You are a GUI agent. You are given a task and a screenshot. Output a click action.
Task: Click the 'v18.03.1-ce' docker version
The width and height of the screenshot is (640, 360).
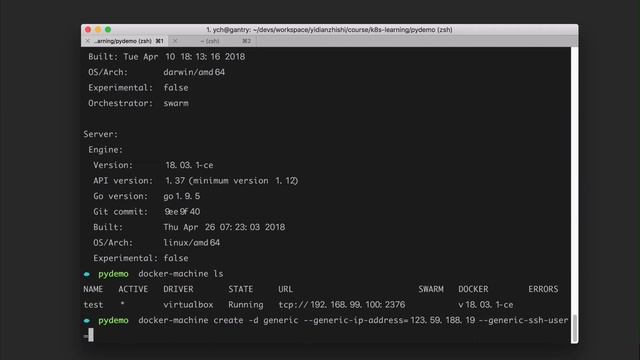[x=486, y=305]
